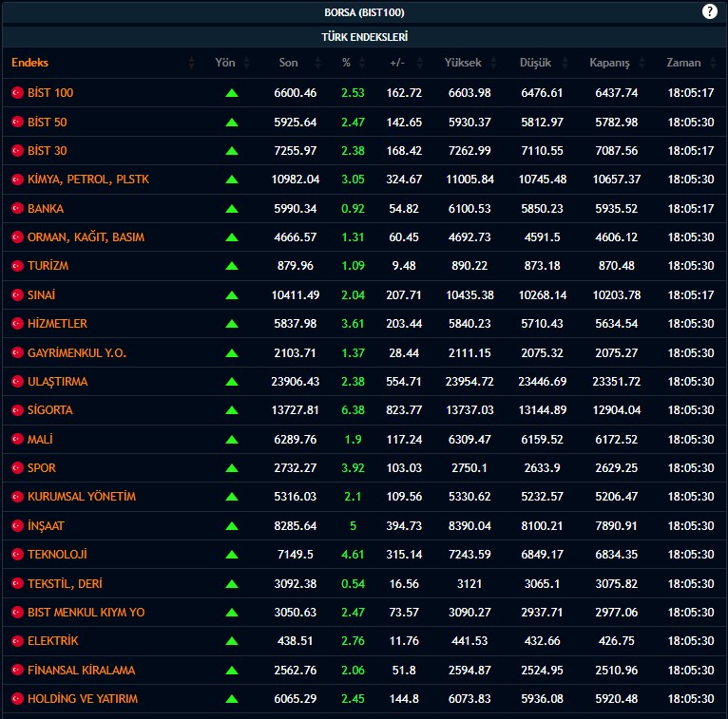Click the flag icon beside ELEKTRİK
This screenshot has width=728, height=719.
pos(17,641)
